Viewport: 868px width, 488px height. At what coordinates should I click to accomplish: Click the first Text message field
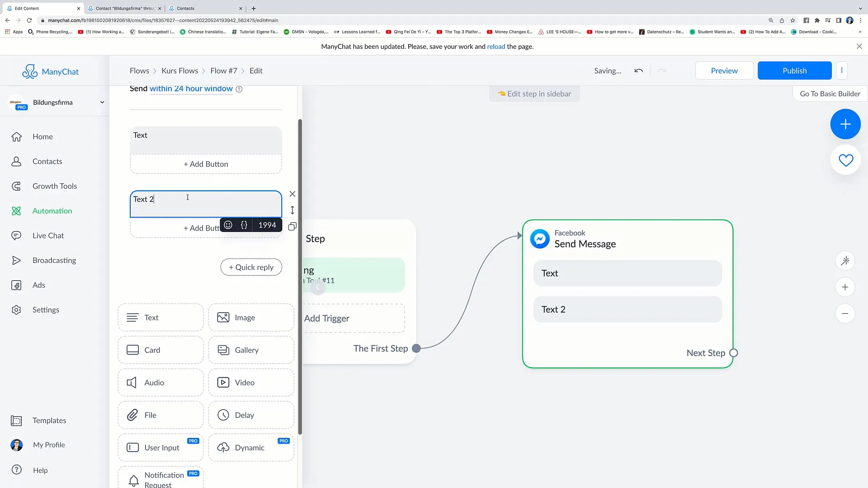tap(206, 140)
